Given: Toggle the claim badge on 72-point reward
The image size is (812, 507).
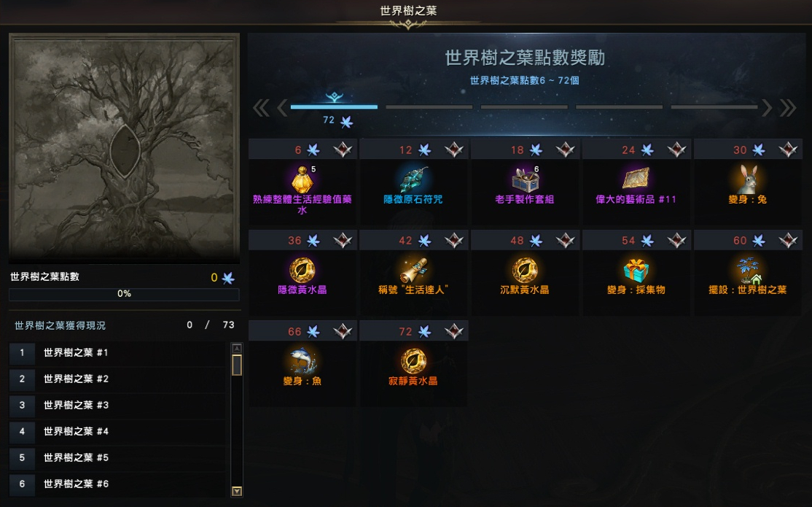Looking at the screenshot, I should (453, 331).
